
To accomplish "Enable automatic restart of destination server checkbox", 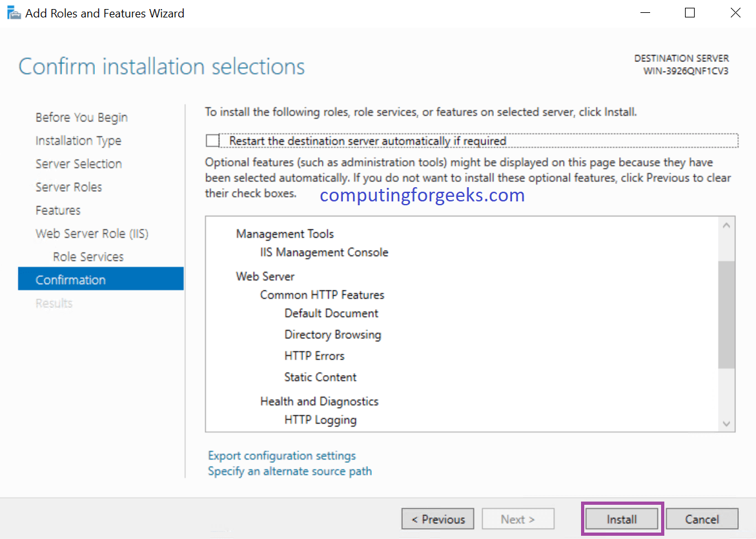I will [212, 141].
